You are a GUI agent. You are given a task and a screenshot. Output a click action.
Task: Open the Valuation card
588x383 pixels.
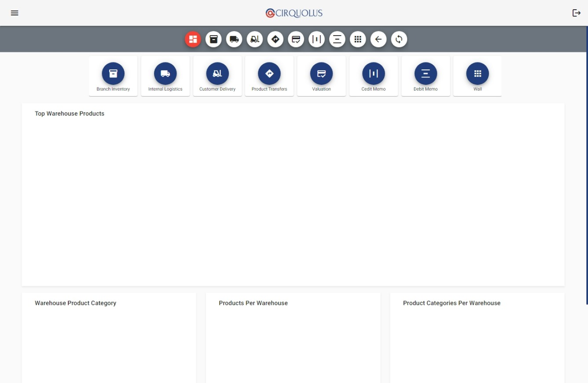tap(321, 76)
